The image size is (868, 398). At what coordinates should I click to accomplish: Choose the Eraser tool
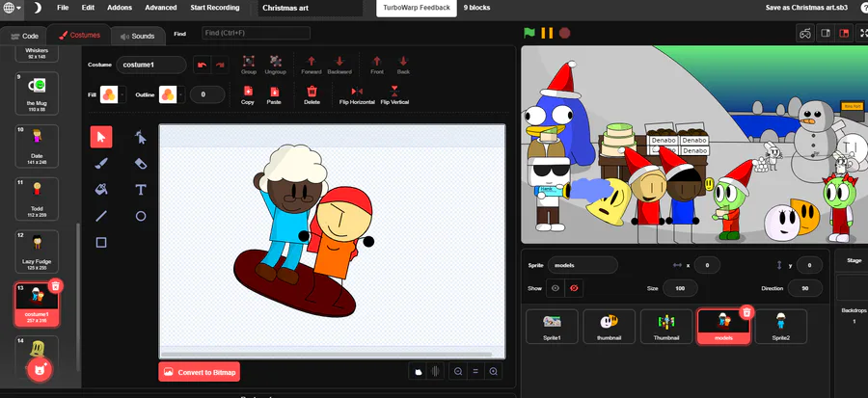[141, 164]
